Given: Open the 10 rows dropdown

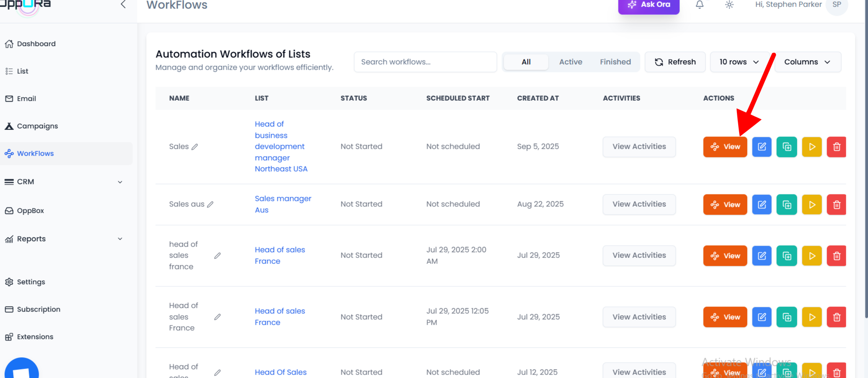Looking at the screenshot, I should pyautogui.click(x=739, y=62).
